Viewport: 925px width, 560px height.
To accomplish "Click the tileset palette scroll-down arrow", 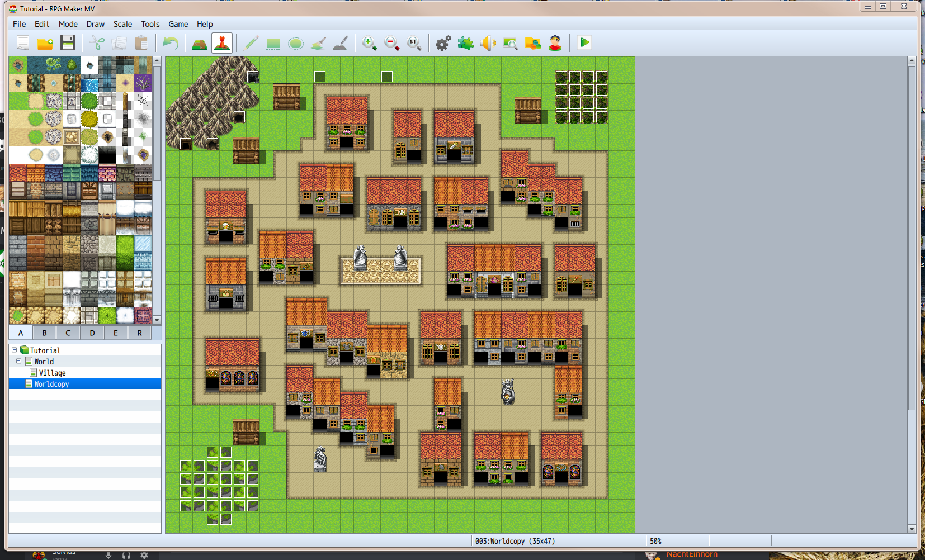I will [157, 320].
